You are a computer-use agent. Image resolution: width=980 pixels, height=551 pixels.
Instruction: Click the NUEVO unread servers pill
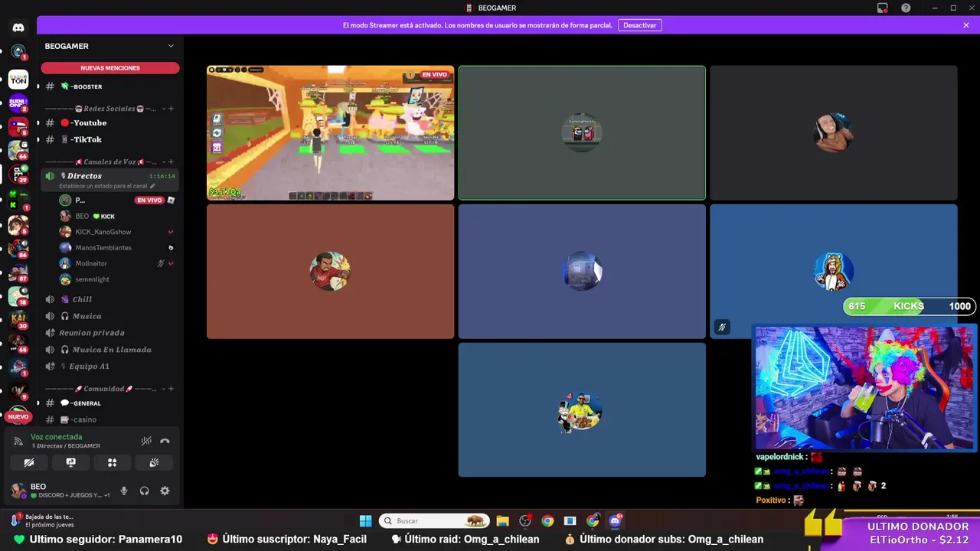pyautogui.click(x=18, y=417)
